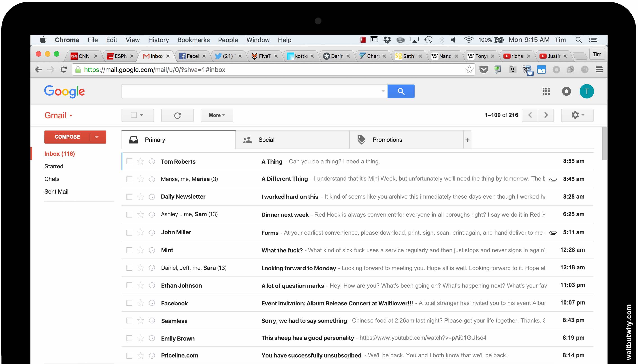
Task: Star the Tom Roberts email
Action: 141,161
